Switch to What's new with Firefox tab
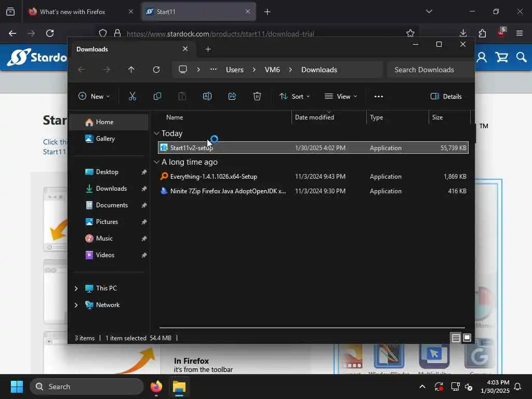Image resolution: width=532 pixels, height=399 pixels. point(82,12)
